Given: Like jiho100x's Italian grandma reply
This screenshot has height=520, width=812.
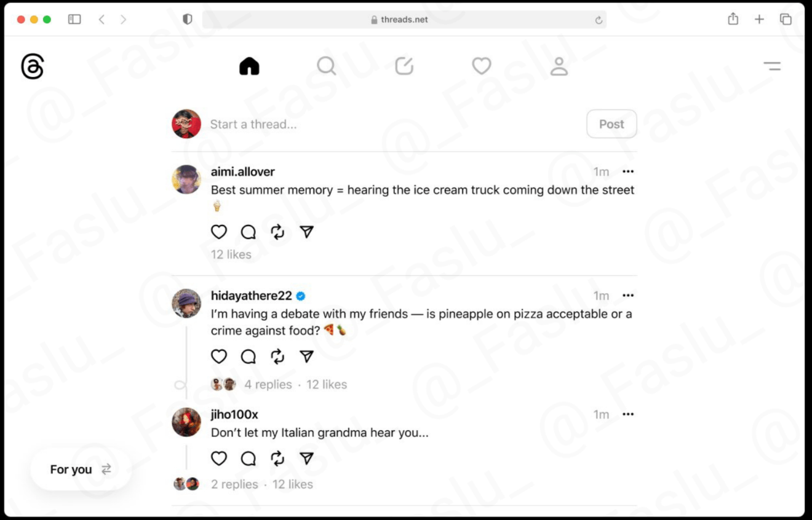Looking at the screenshot, I should tap(219, 459).
